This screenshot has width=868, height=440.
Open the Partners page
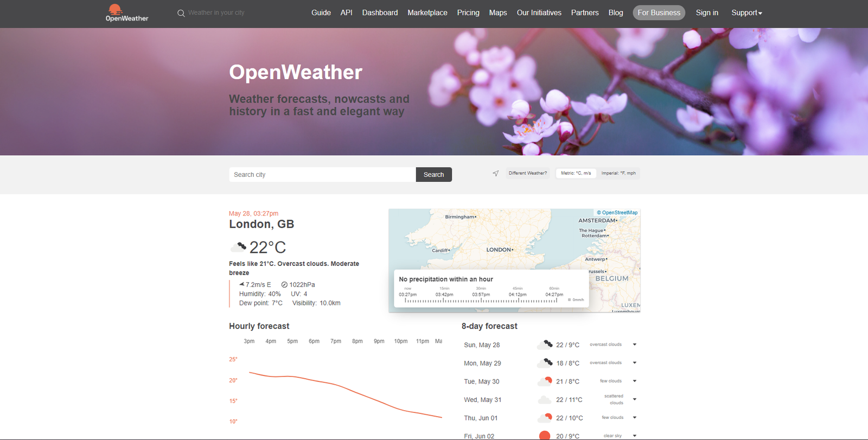pyautogui.click(x=585, y=13)
